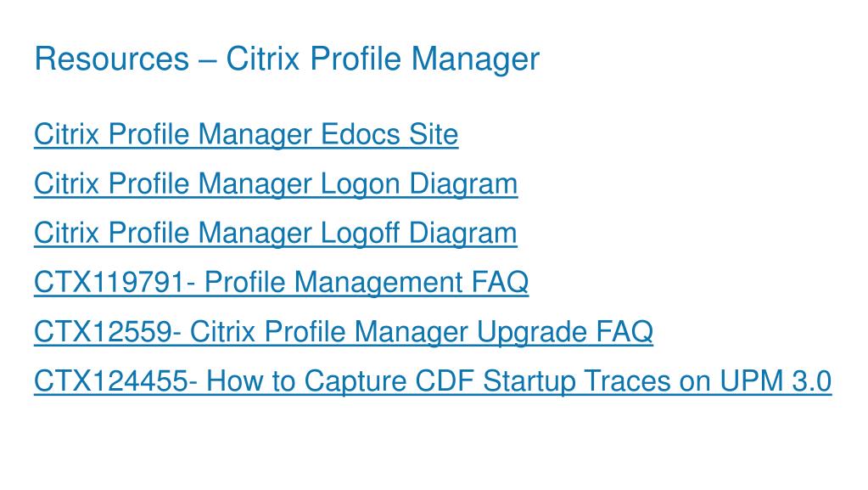
Task: Click the word Manager in the slide title
Action: (x=475, y=59)
